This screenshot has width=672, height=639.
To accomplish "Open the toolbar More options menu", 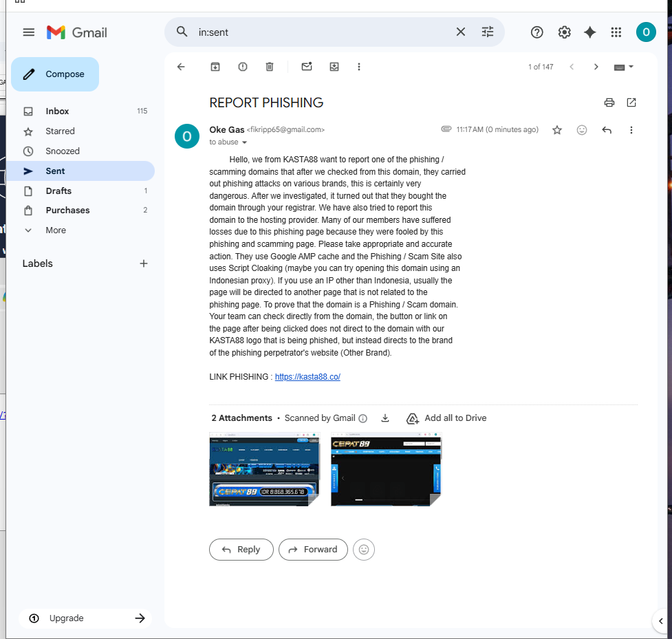I will click(359, 67).
